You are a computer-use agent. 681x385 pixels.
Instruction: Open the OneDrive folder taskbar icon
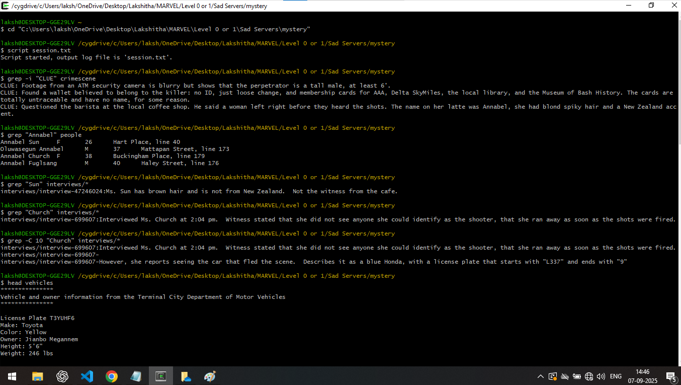[186, 376]
